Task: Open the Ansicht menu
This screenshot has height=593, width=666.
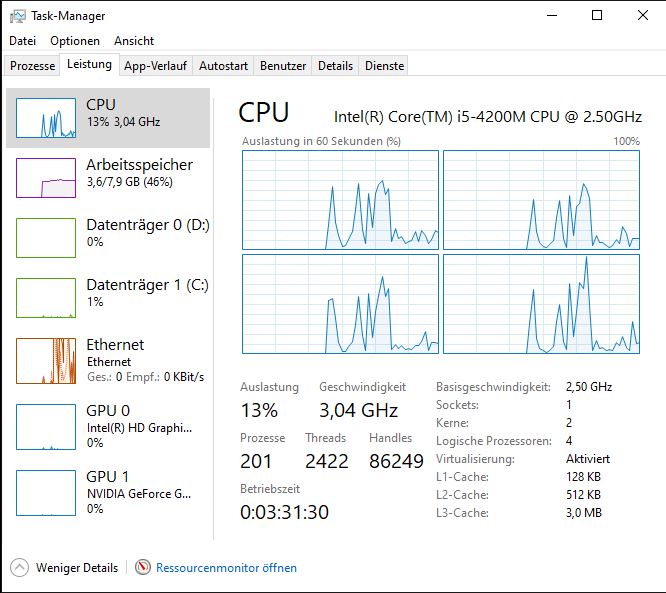Action: (x=134, y=41)
